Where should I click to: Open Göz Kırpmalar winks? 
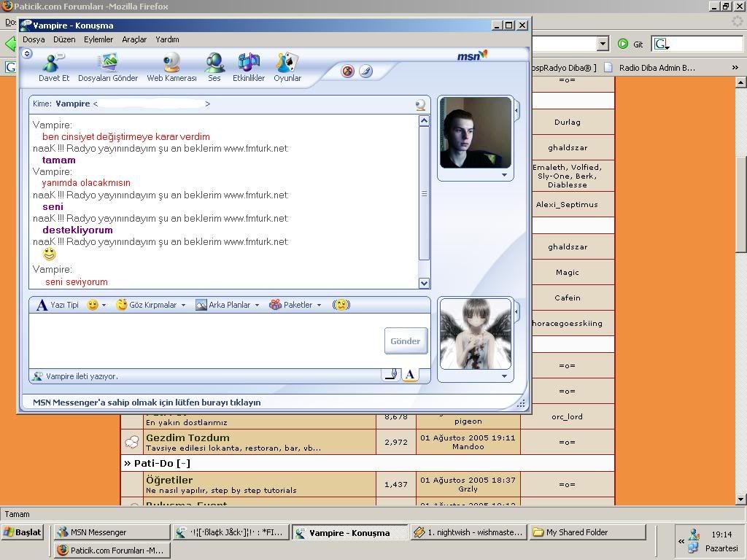coord(147,305)
